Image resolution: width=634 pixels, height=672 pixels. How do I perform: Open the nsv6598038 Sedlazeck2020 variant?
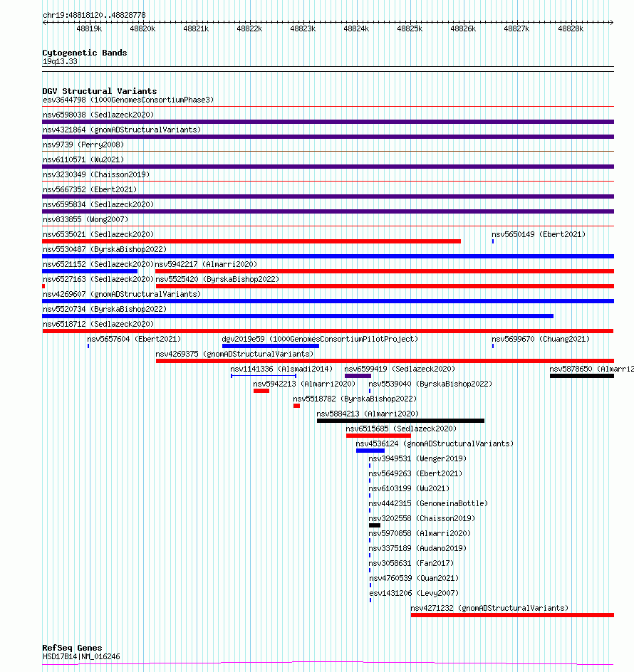click(x=98, y=115)
